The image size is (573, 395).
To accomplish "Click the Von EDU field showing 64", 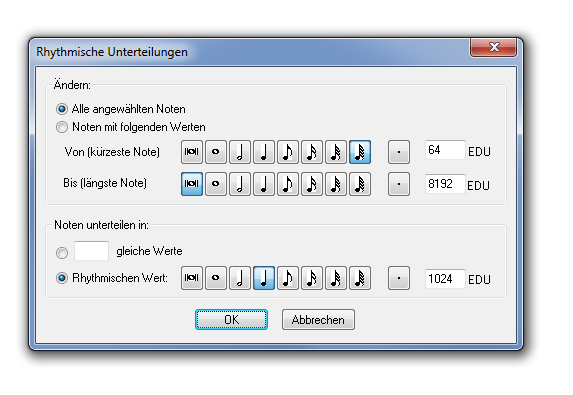I will (x=445, y=150).
